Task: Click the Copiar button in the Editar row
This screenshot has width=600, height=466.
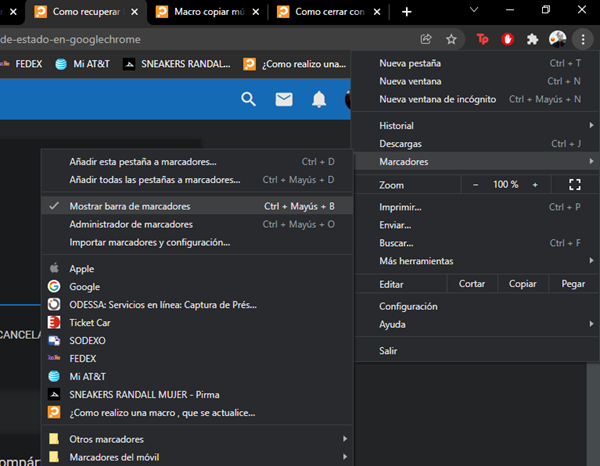Action: click(522, 284)
